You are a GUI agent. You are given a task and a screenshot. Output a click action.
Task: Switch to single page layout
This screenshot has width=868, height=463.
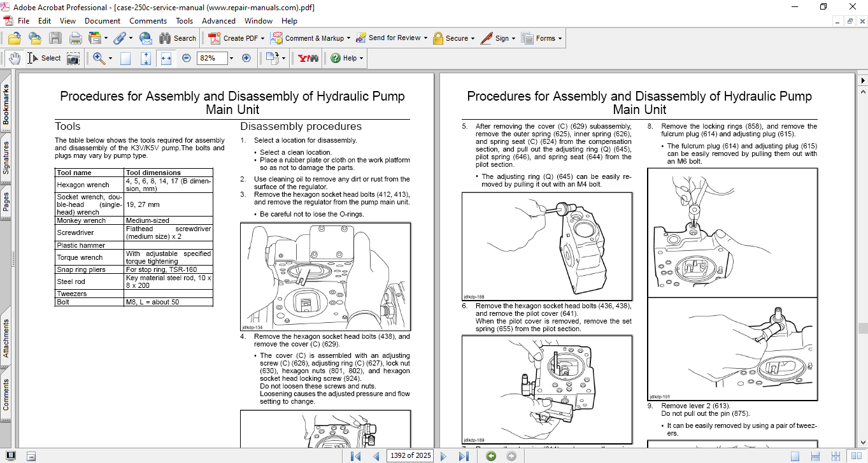coord(795,456)
